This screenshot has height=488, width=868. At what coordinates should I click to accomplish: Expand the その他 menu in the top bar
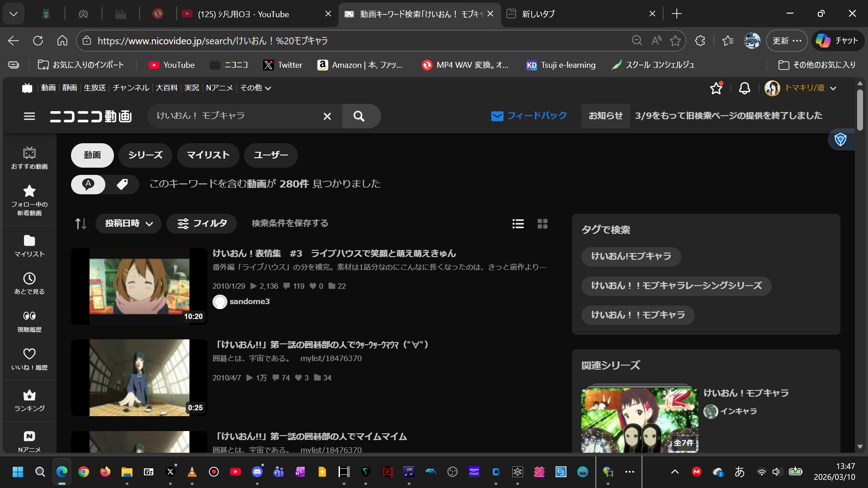pyautogui.click(x=255, y=88)
